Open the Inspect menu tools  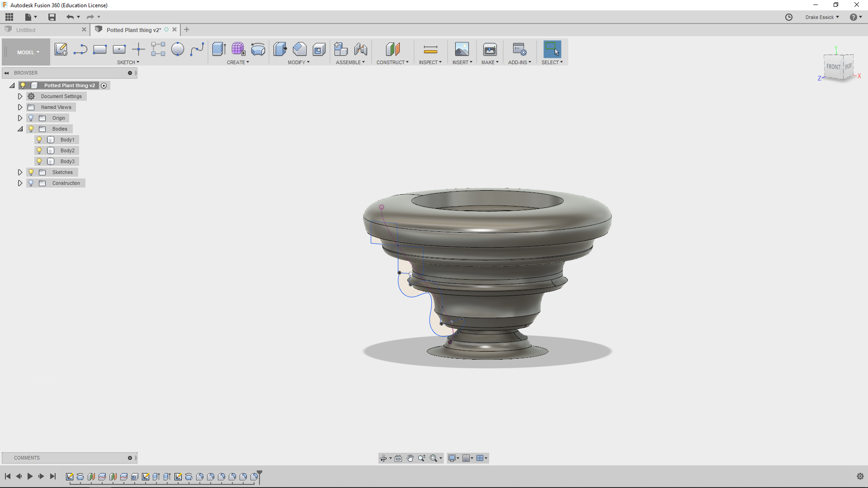tap(428, 62)
